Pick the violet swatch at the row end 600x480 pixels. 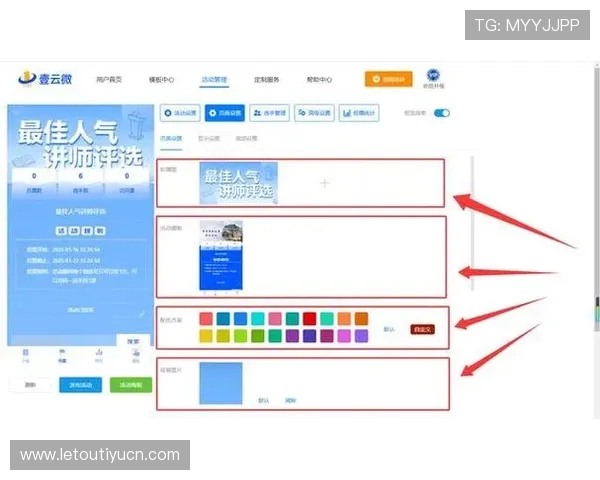tap(361, 336)
